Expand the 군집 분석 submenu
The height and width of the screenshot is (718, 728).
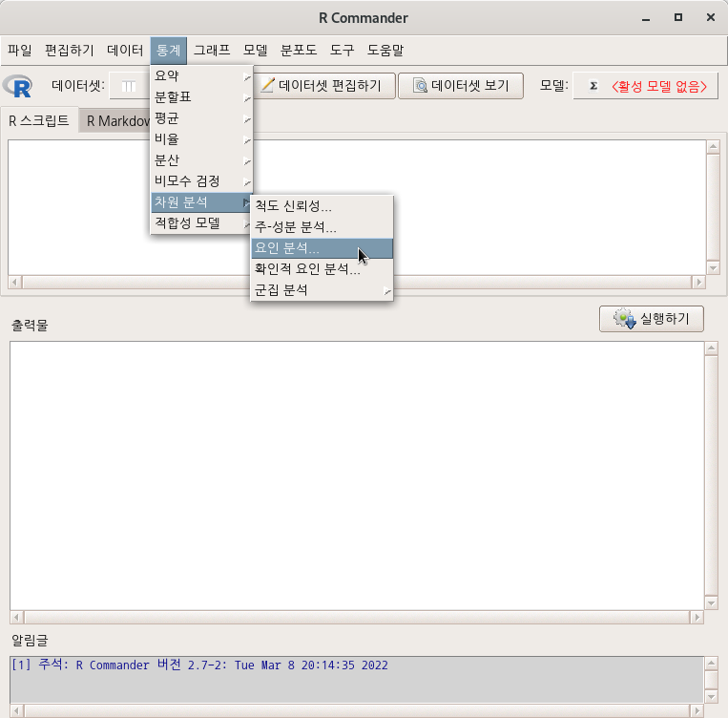(x=322, y=290)
